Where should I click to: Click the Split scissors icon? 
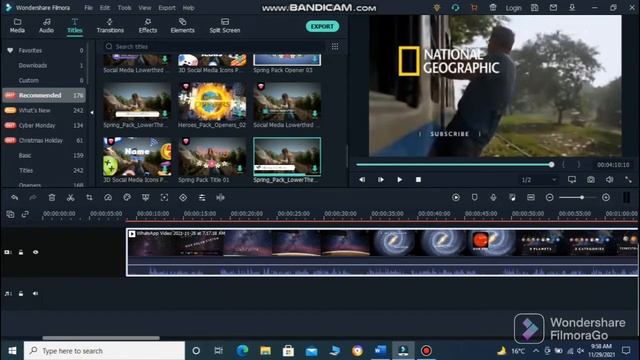(71, 198)
